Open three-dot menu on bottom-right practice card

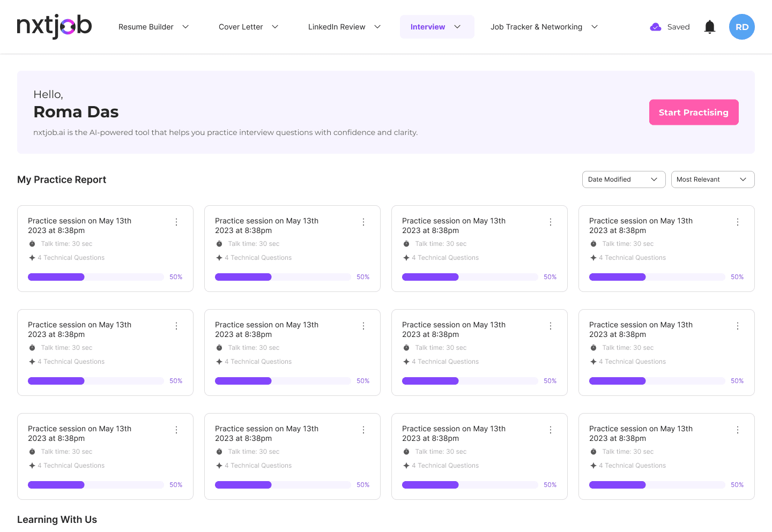[738, 430]
